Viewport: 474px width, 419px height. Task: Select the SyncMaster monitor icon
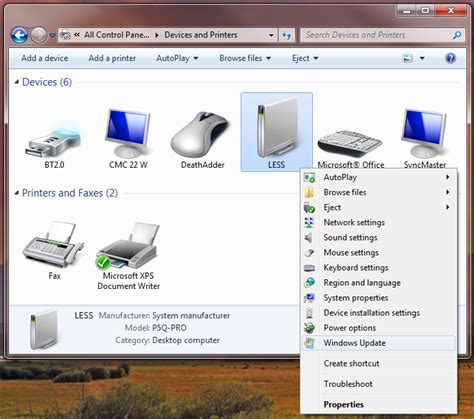[x=424, y=133]
